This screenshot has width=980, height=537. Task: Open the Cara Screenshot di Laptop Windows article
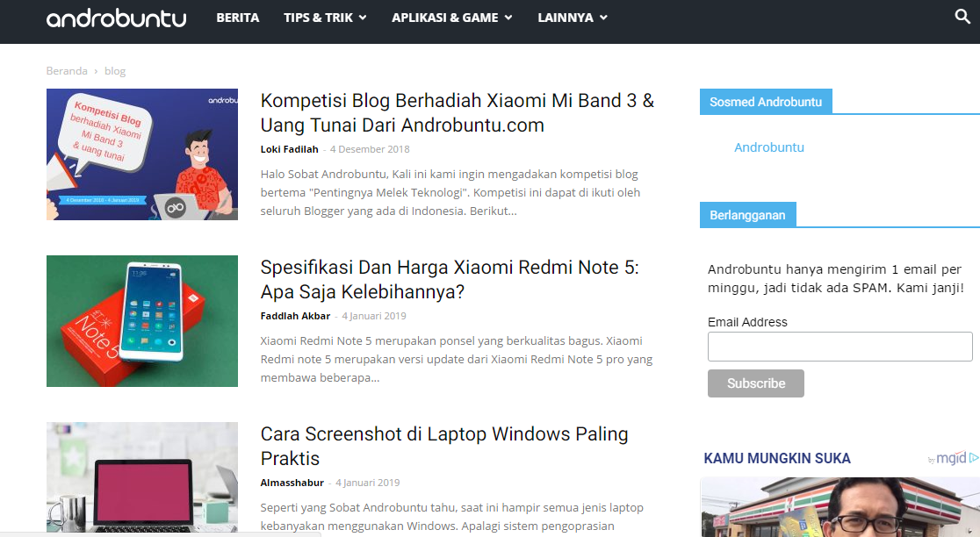(x=444, y=446)
